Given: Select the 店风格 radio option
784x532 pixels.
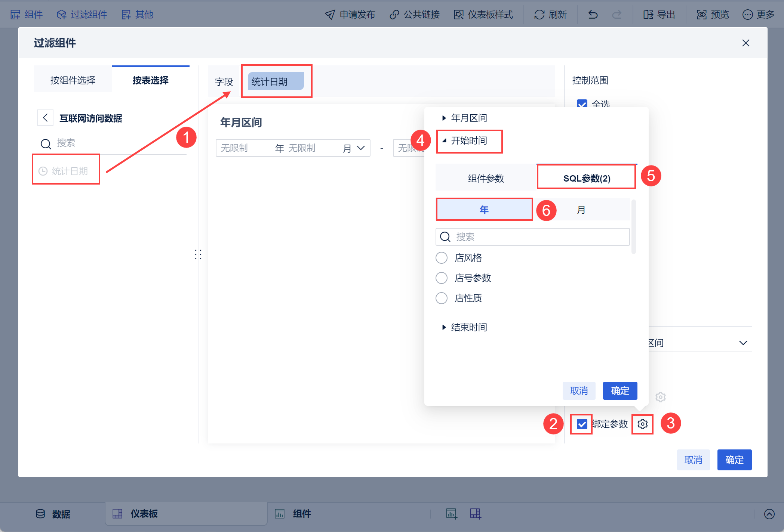Looking at the screenshot, I should click(x=442, y=258).
